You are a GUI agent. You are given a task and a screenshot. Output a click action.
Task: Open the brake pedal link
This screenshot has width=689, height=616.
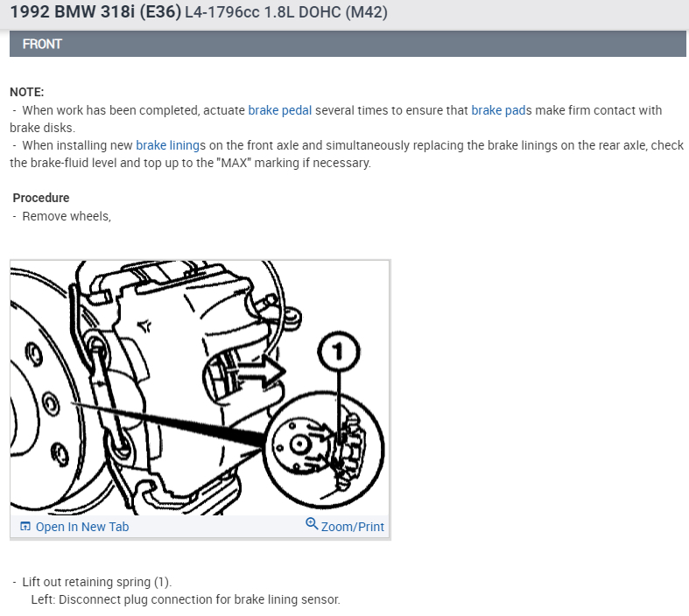point(280,110)
